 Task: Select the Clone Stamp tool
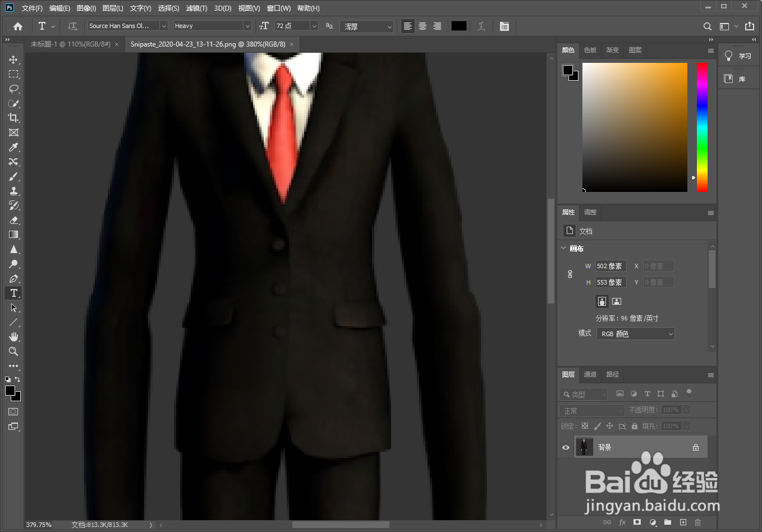(x=13, y=191)
